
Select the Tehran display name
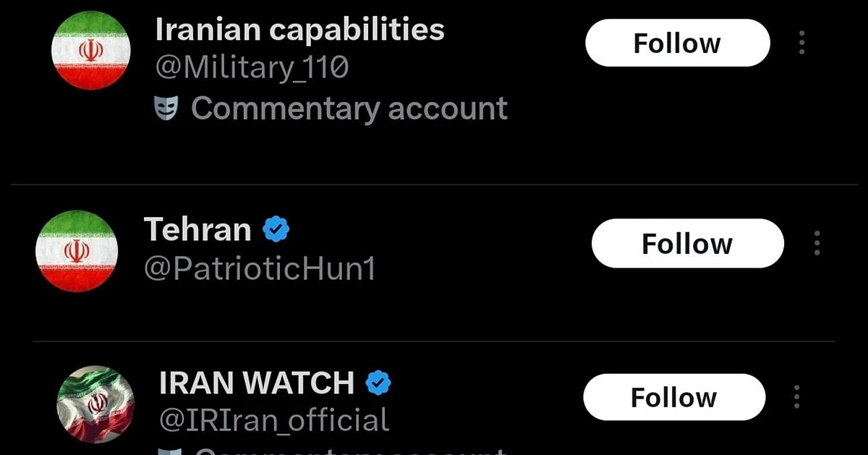pos(197,230)
